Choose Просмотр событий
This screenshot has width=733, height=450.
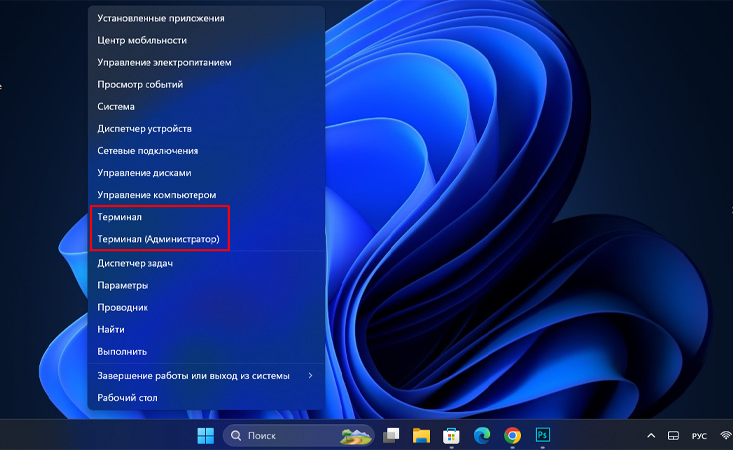206,85
